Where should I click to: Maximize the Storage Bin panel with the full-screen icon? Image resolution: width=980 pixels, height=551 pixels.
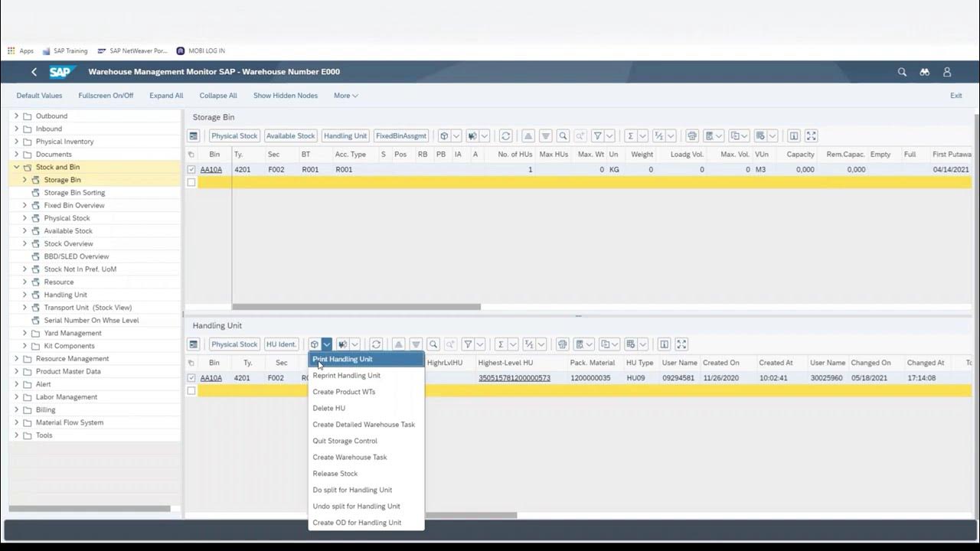click(811, 135)
